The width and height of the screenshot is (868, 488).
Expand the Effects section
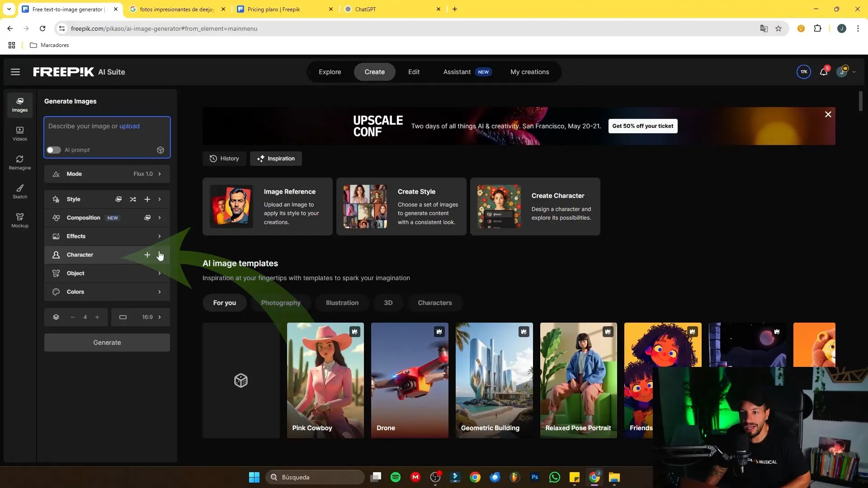click(107, 236)
